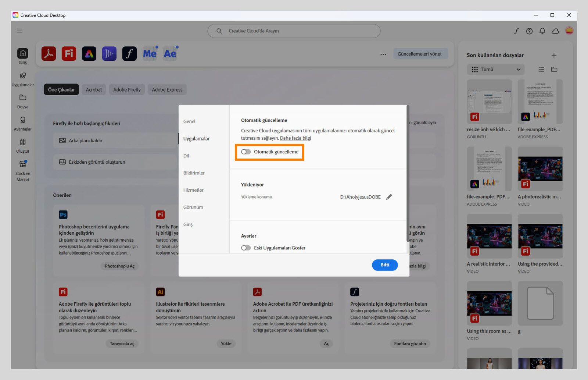Open Acrobat app icon in top bar

49,54
